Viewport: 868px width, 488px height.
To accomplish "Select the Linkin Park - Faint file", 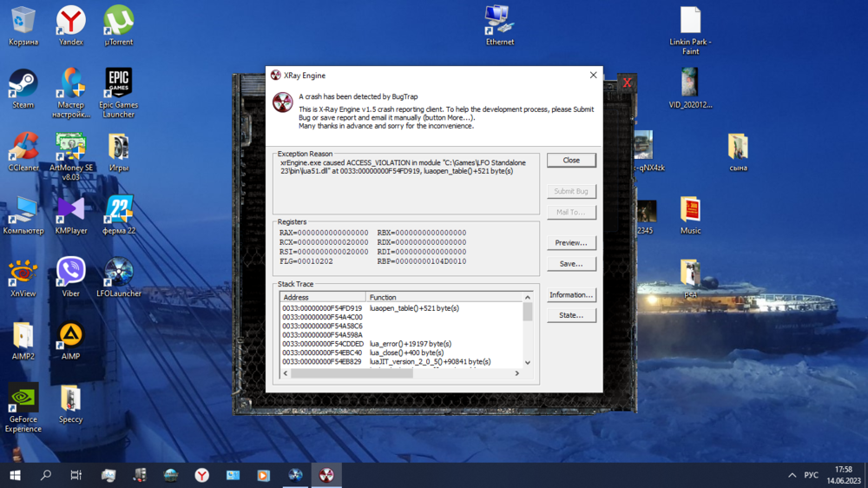I will point(690,30).
